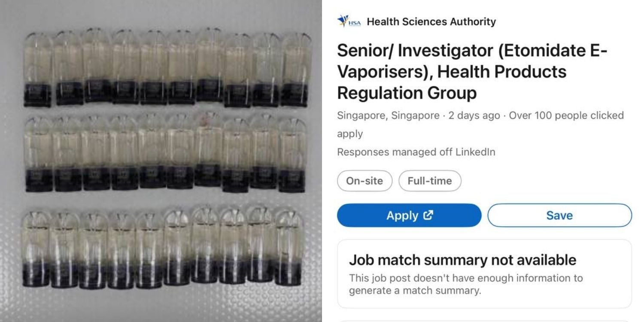Select the Full-time tag chip
This screenshot has height=322, width=644.
430,181
